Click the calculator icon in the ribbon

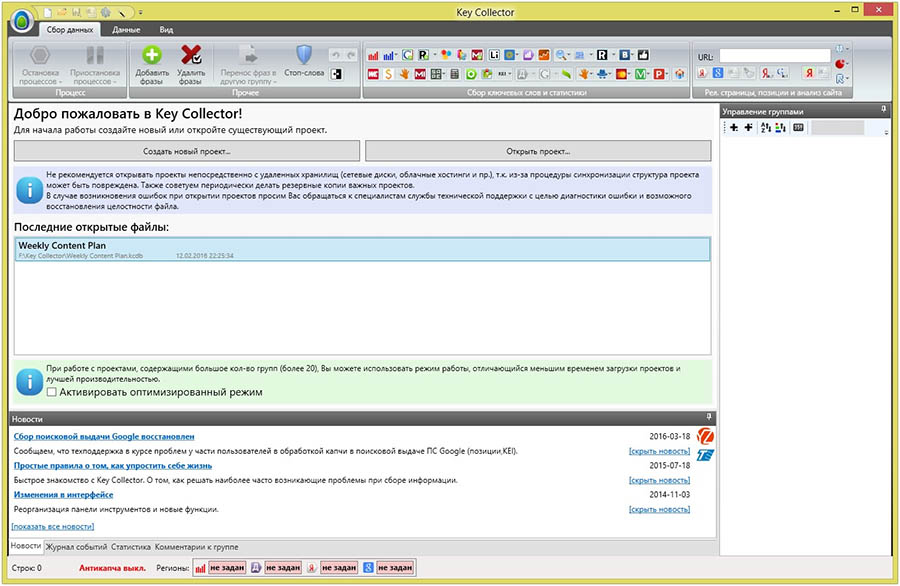pos(455,74)
